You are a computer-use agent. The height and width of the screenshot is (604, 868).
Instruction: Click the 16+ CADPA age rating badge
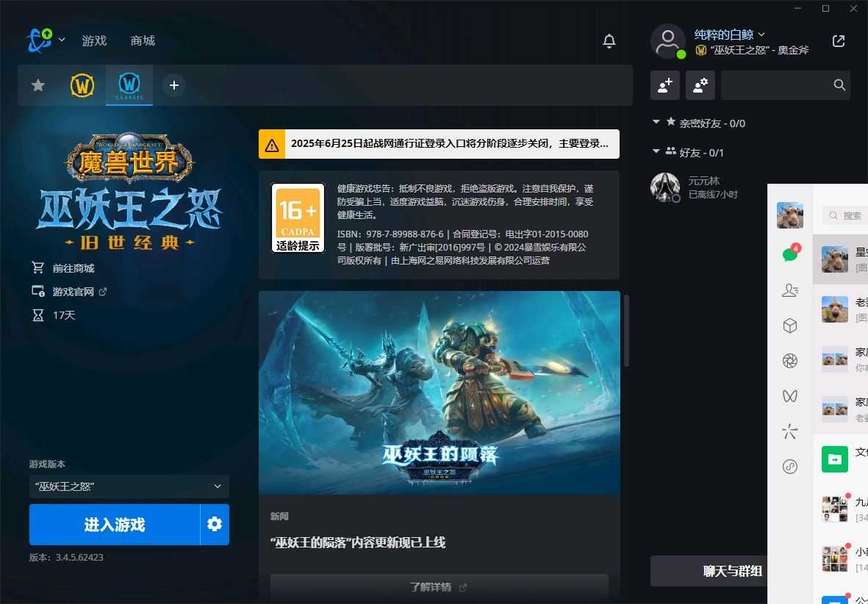click(x=298, y=218)
